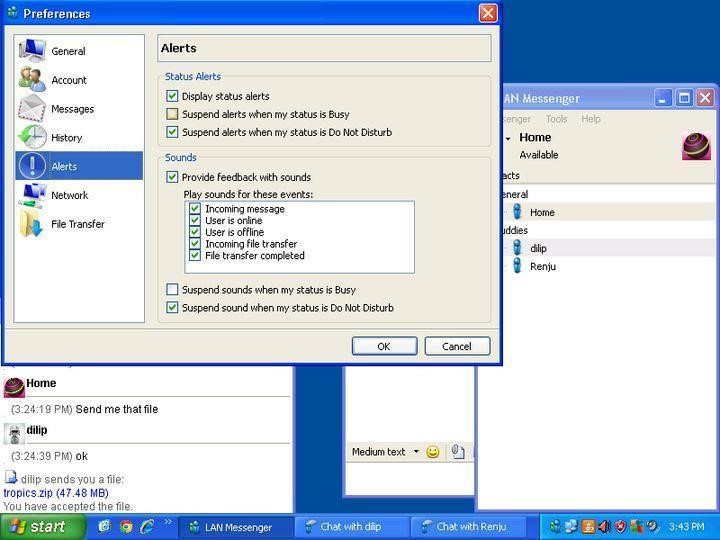Open the File Transfer preferences section
Viewport: 720px width, 540px height.
[x=77, y=224]
